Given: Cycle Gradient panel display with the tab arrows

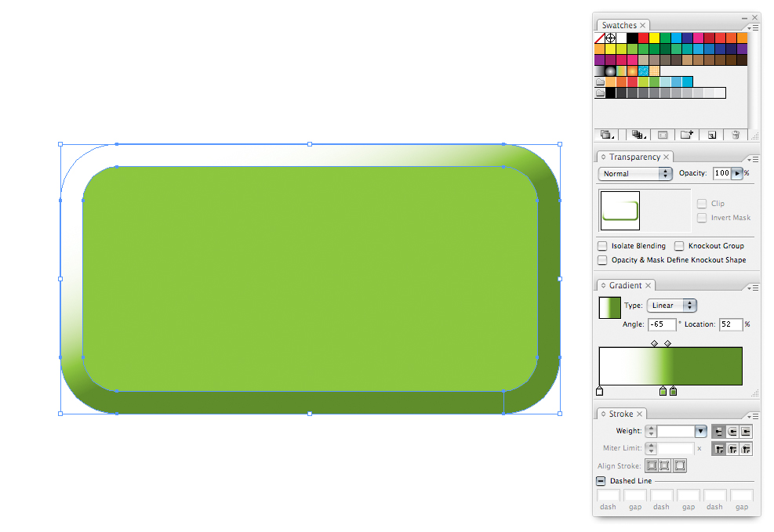Looking at the screenshot, I should [x=603, y=285].
